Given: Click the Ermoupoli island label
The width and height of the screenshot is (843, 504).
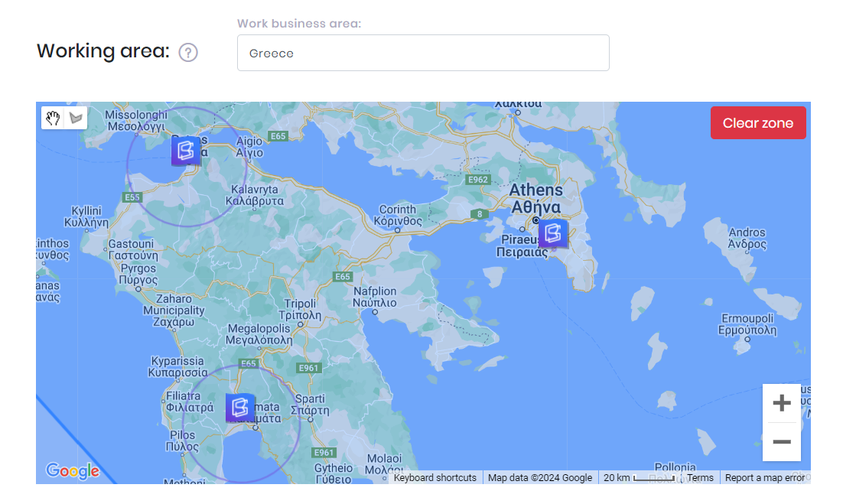Looking at the screenshot, I should coord(748,324).
